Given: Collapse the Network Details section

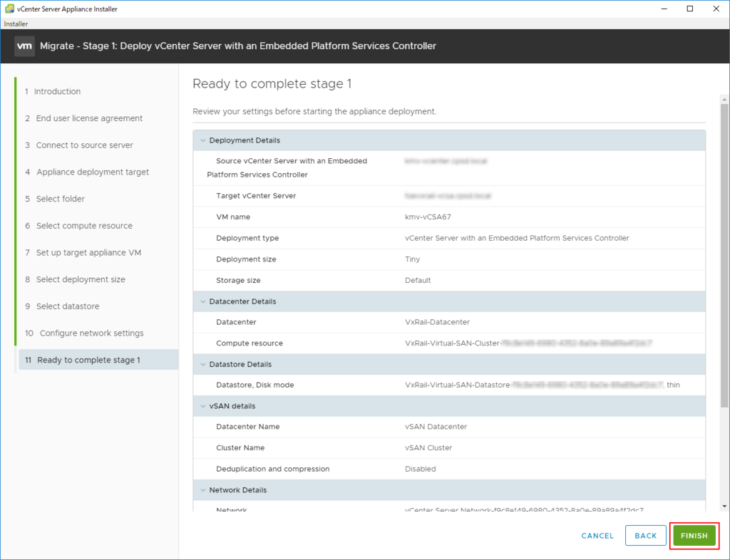Looking at the screenshot, I should [202, 490].
